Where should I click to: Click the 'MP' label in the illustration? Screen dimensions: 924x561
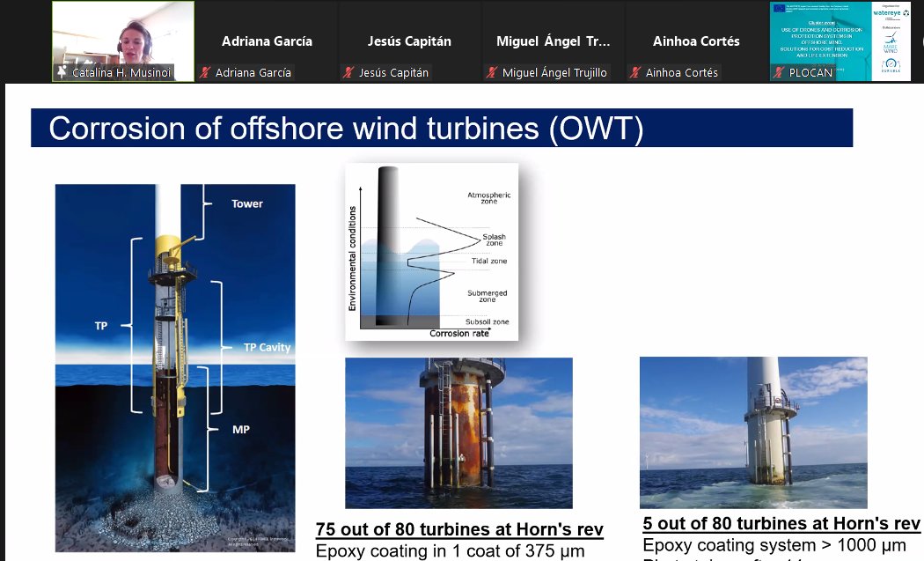pos(240,430)
